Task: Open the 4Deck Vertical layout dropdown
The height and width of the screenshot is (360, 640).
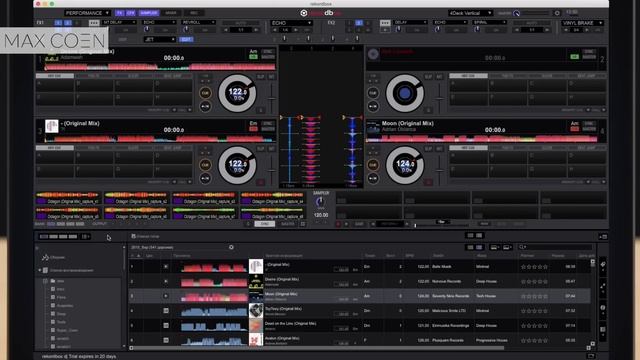Action: [x=470, y=13]
